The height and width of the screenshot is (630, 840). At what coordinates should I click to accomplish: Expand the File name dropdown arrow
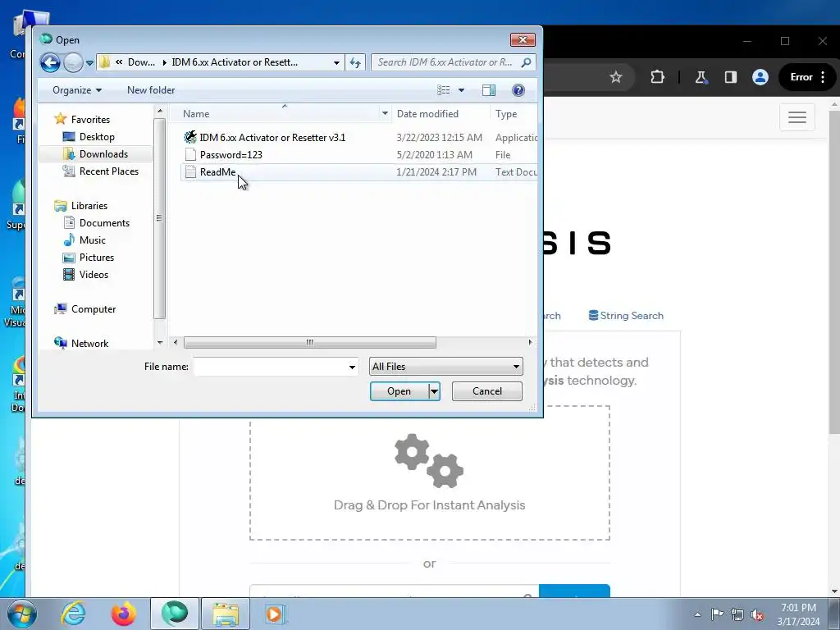pyautogui.click(x=352, y=367)
